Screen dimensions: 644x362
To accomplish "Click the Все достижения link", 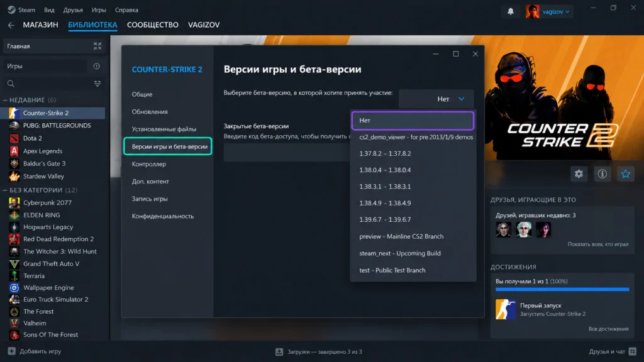I will pyautogui.click(x=608, y=329).
